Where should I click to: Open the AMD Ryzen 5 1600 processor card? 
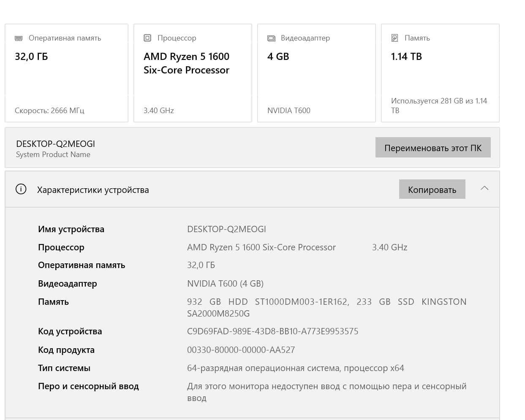click(193, 73)
